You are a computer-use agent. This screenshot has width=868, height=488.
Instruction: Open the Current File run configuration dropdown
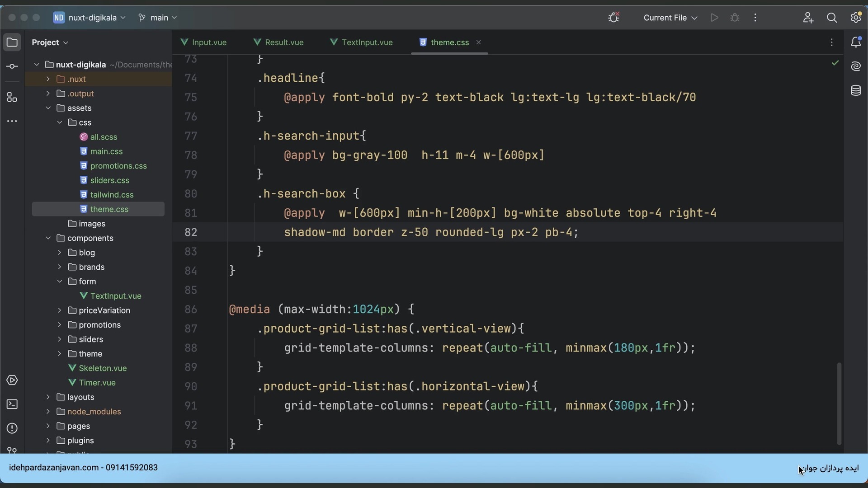coord(670,18)
